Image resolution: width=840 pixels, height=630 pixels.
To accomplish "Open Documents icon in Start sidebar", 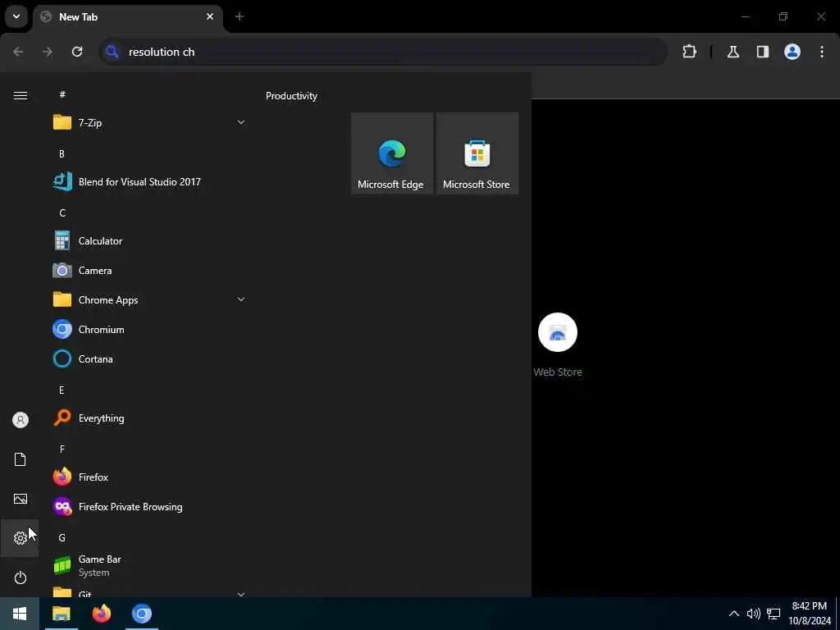I will 21,459.
